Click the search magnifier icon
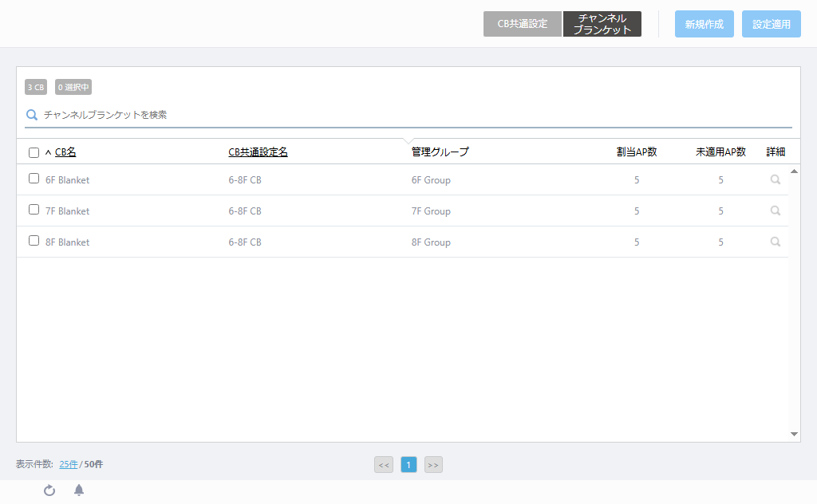 coord(32,115)
